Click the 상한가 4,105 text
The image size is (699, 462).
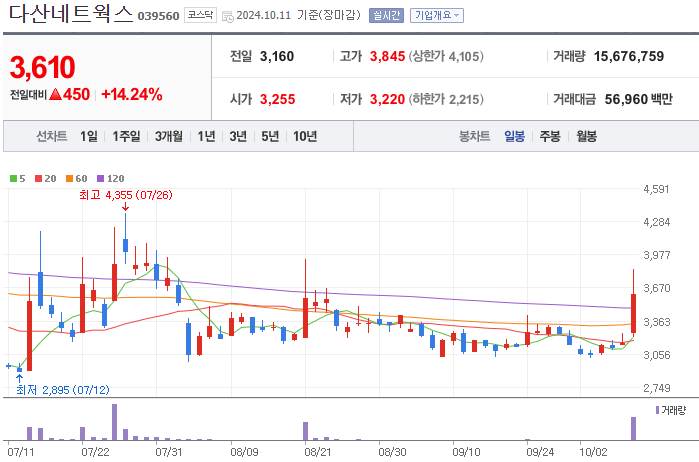(x=446, y=56)
